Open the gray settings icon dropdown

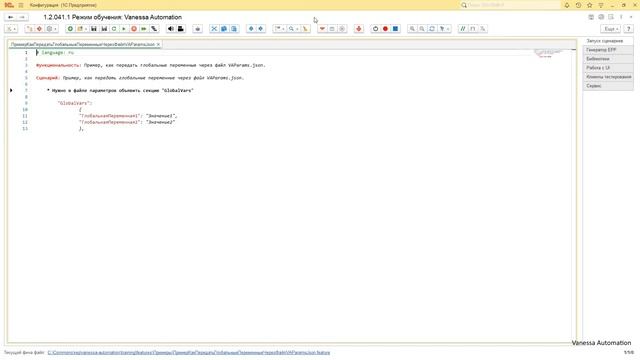coord(51,29)
